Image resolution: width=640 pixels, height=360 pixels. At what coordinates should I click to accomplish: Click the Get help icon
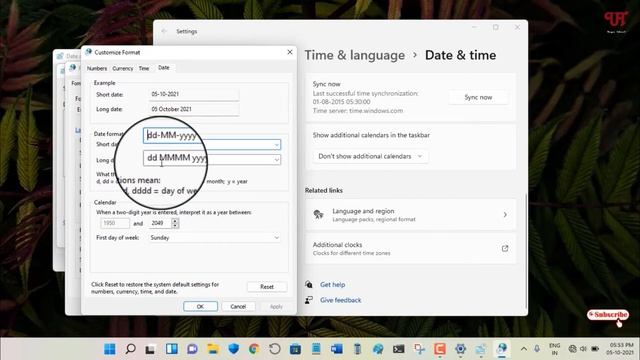309,284
